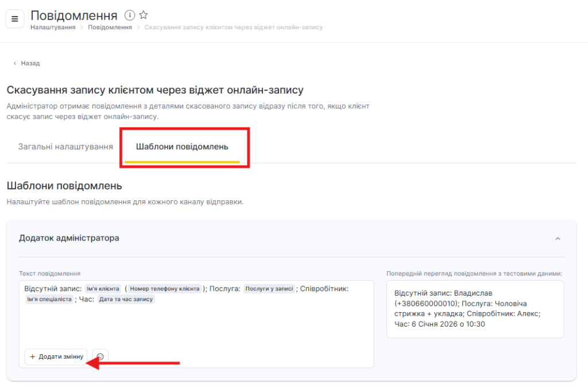Open Налаштування in the breadcrumb
588x388 pixels.
pyautogui.click(x=53, y=28)
